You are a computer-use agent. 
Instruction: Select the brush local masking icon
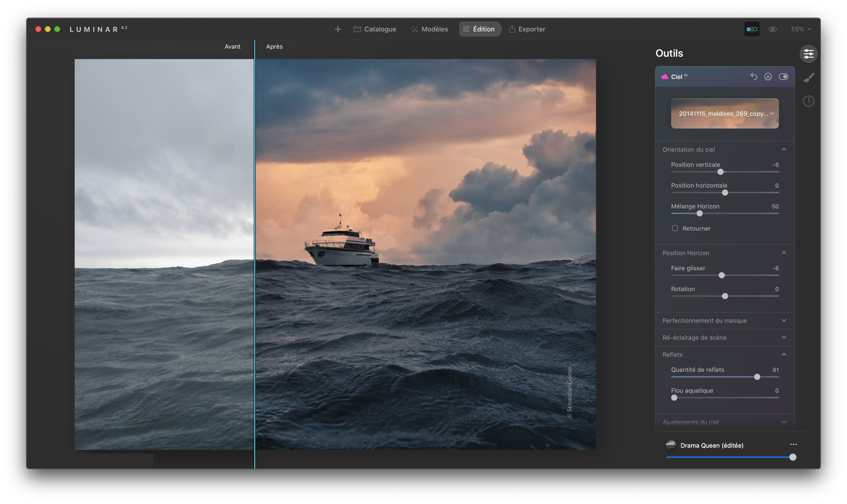click(808, 77)
